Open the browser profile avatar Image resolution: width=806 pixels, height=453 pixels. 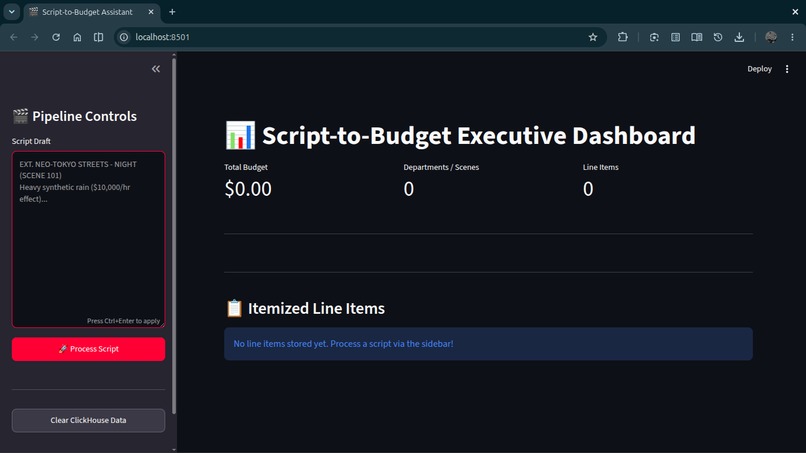(771, 37)
